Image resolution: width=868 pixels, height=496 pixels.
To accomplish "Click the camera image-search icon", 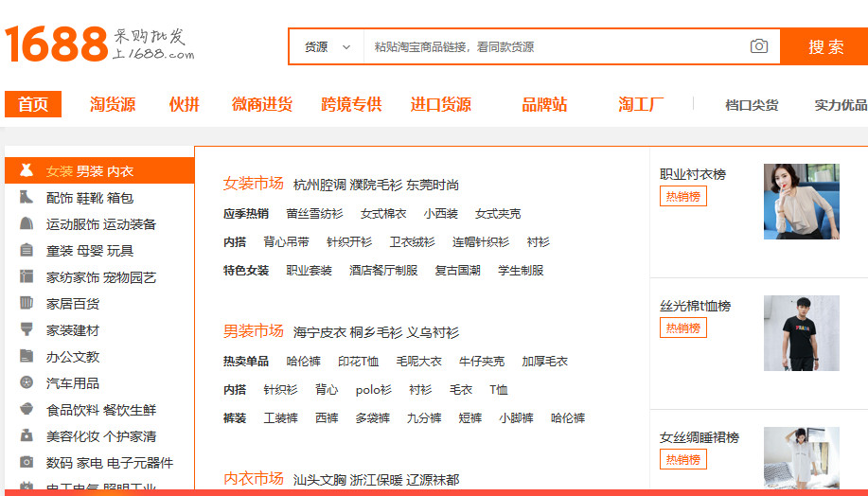I will (759, 46).
